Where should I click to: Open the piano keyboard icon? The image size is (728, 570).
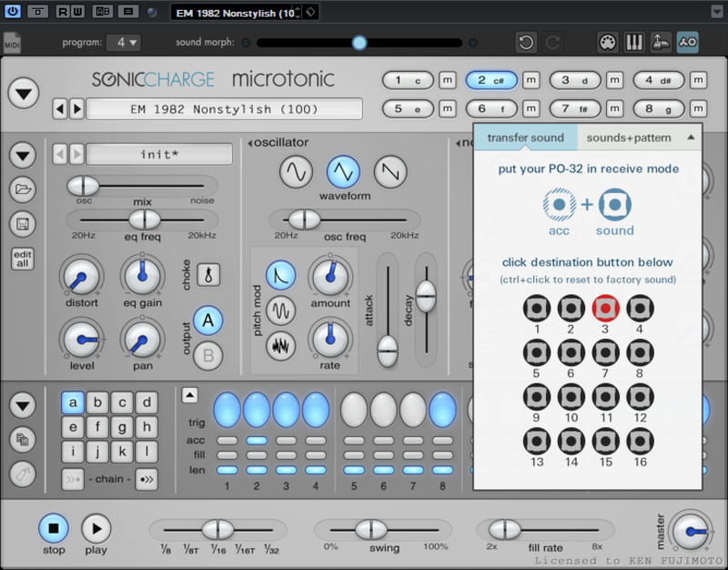[634, 42]
